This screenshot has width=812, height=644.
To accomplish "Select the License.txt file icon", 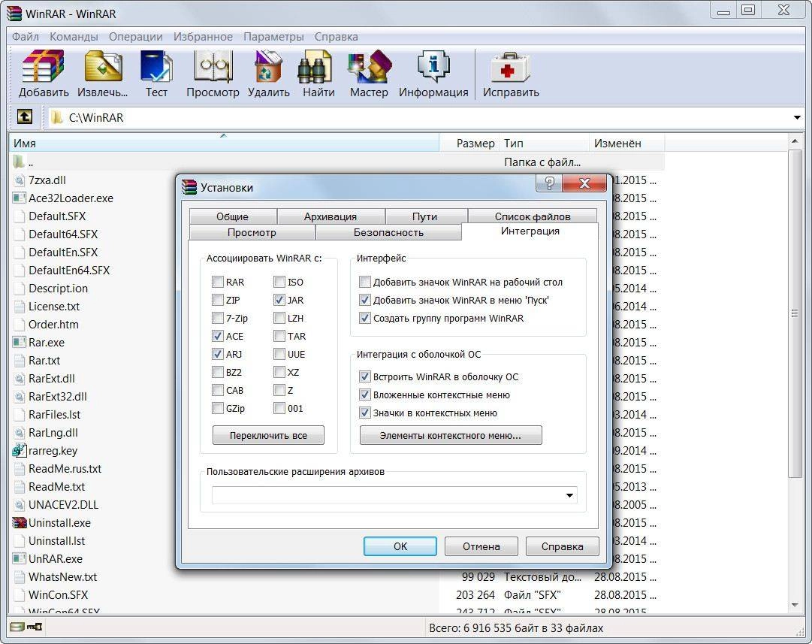I will 20,307.
